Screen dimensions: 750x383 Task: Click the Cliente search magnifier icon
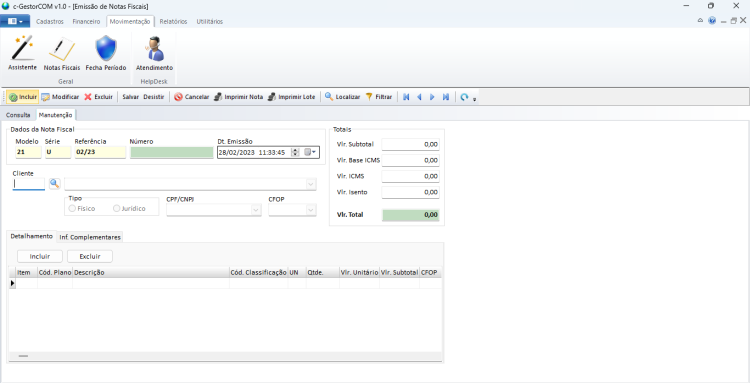tap(55, 184)
